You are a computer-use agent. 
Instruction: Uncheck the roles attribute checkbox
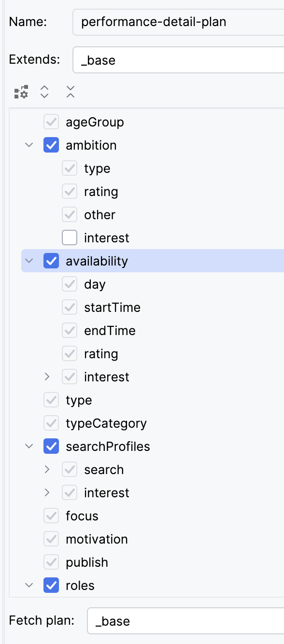[x=51, y=586]
